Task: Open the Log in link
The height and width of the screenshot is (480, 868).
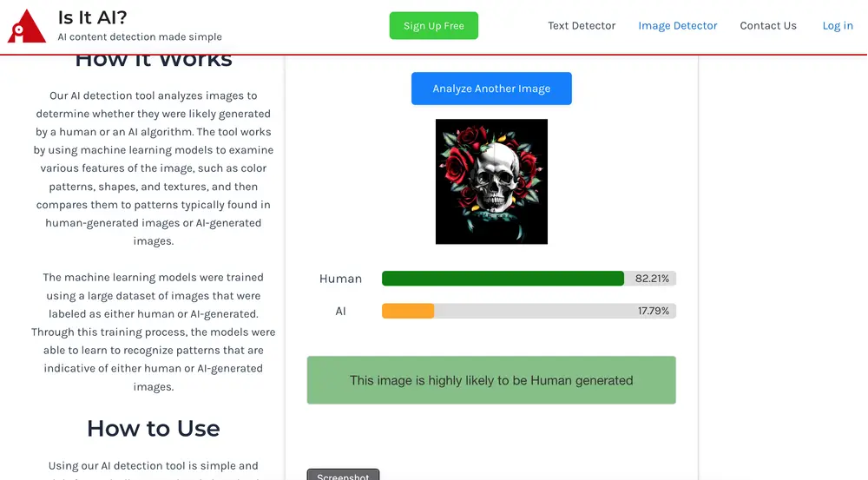Action: [x=837, y=25]
